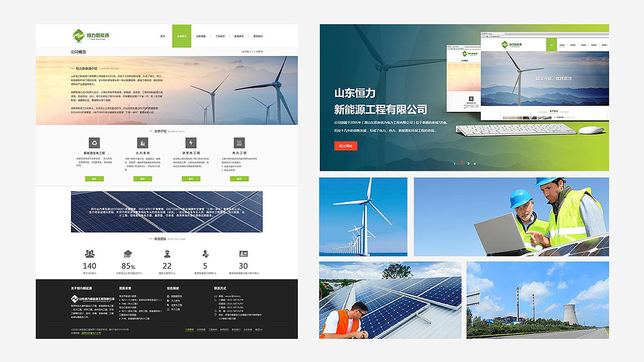Select slide 4 in the banner pager
The image size is (644, 362).
[474, 163]
